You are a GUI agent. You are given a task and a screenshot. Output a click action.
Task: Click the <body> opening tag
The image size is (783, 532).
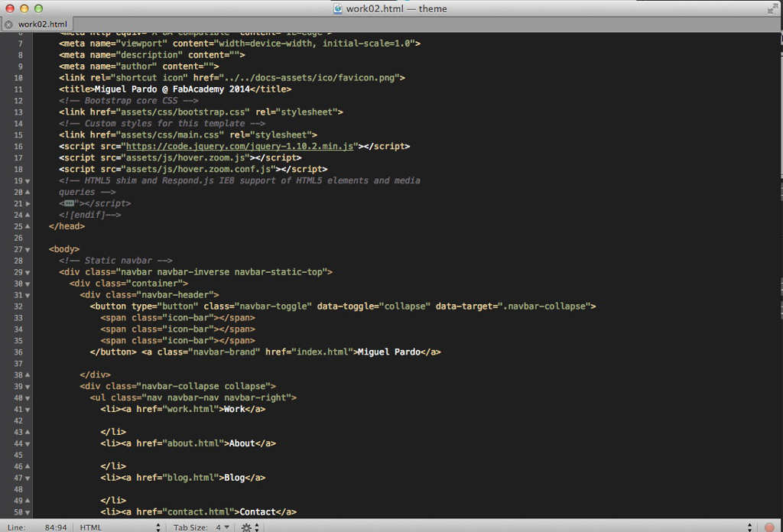pos(64,249)
